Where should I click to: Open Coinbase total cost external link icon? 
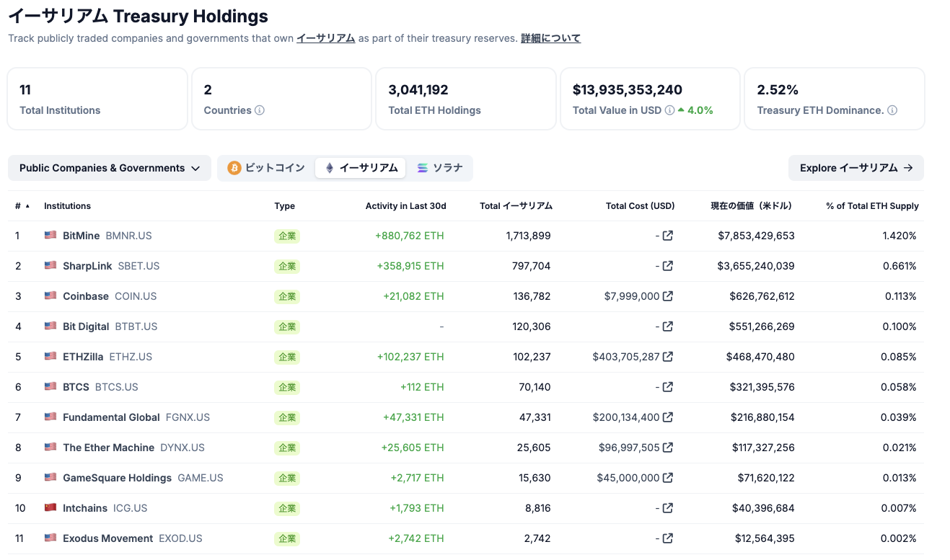click(x=668, y=296)
